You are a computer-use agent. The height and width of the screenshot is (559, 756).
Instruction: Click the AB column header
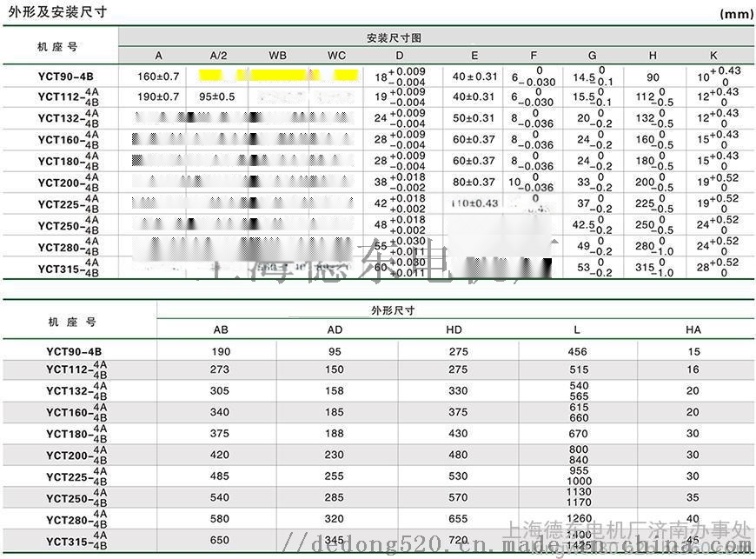[x=221, y=329]
